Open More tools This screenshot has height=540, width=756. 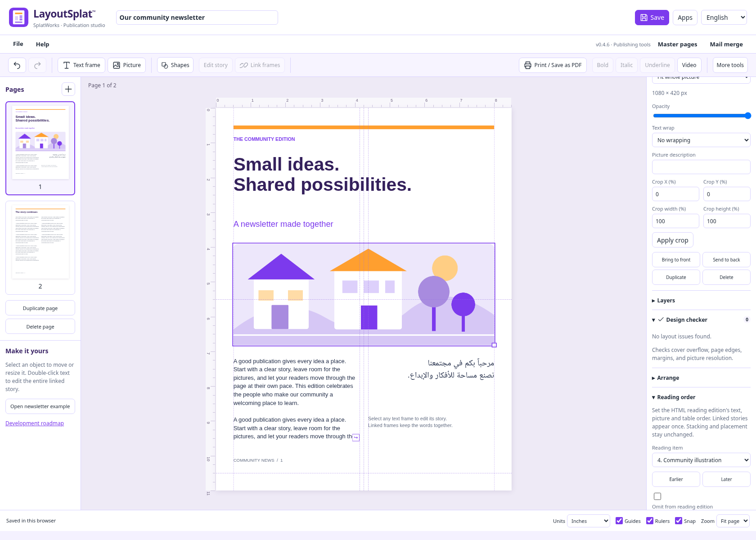point(730,65)
